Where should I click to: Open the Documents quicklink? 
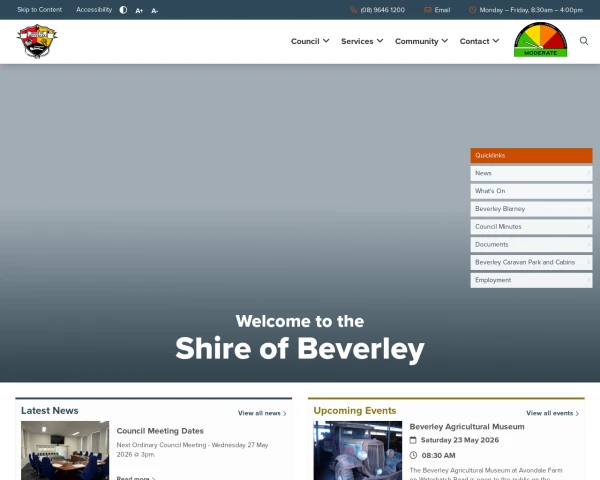point(531,245)
